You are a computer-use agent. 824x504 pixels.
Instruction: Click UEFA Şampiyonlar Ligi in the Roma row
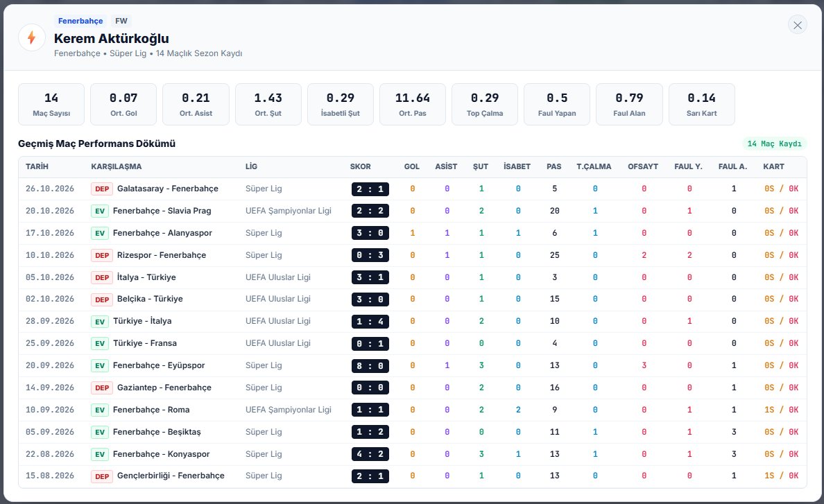[289, 410]
